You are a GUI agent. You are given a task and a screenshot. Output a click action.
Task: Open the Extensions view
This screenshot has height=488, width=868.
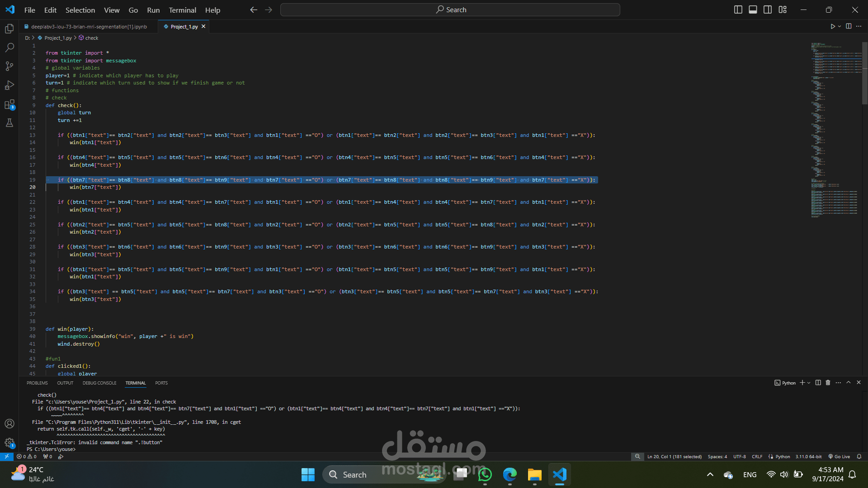pyautogui.click(x=9, y=104)
